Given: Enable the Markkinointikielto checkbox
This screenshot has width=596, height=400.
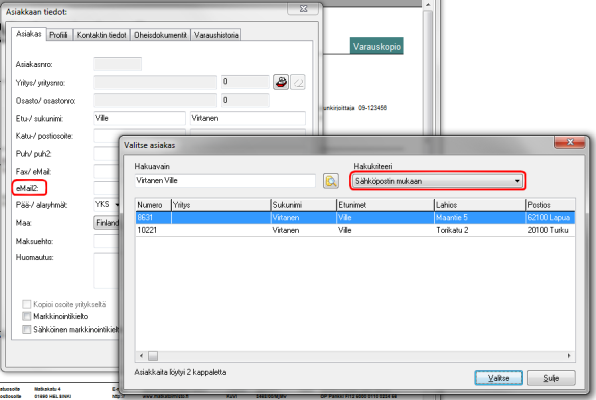Looking at the screenshot, I should pos(27,316).
